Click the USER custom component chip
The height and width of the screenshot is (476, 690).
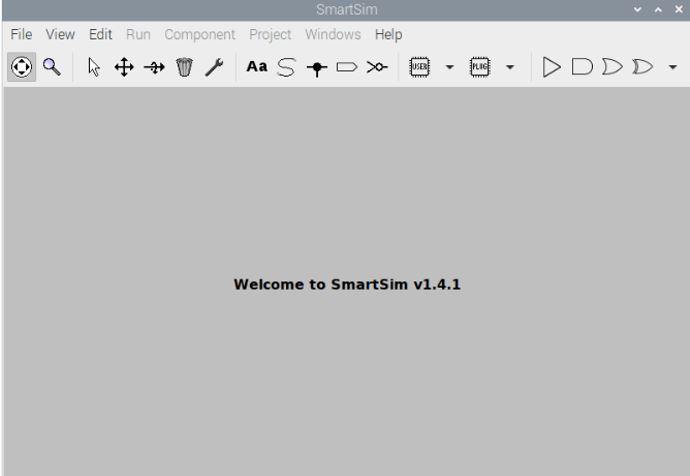click(x=421, y=67)
